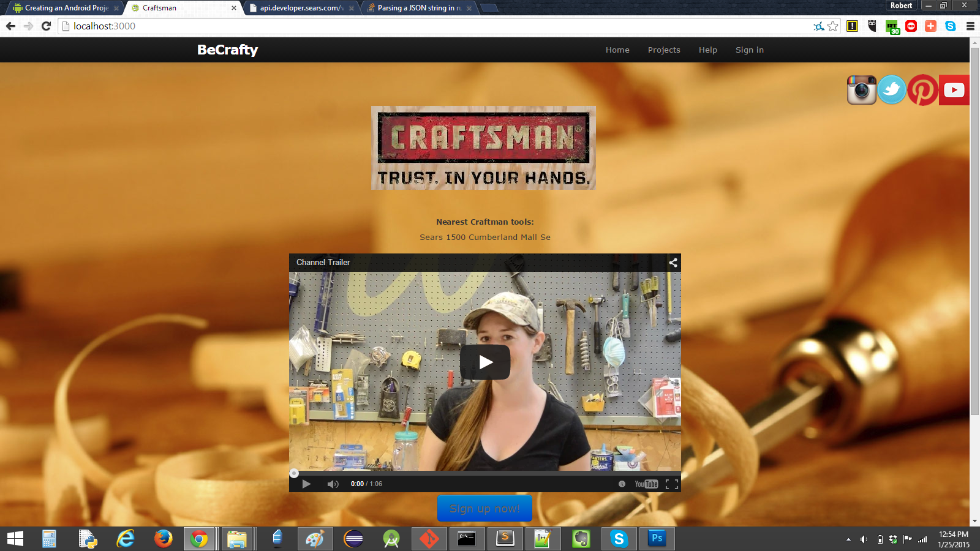Reload the page with the refresh icon
The image size is (980, 551).
point(46,26)
